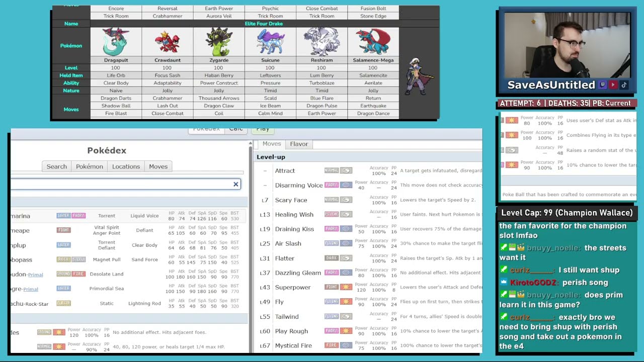This screenshot has height=362, width=644.
Task: Click the Pokédex left panel vertical scrollbar
Action: pyautogui.click(x=251, y=246)
